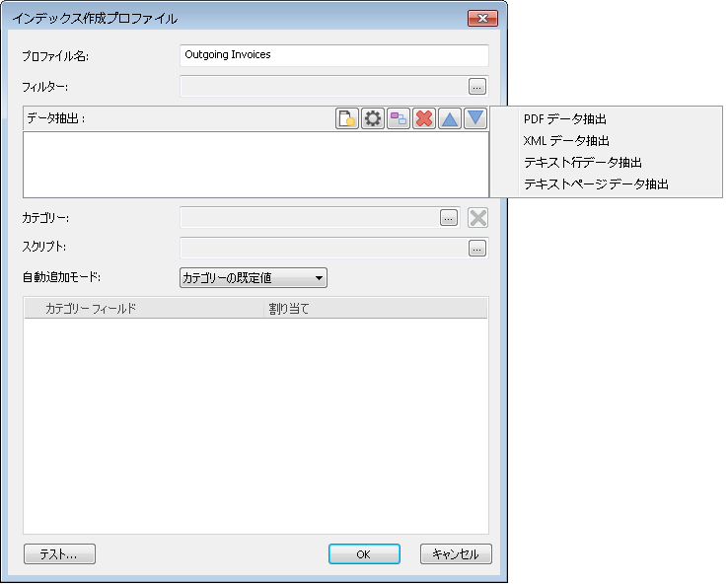Browse category with ellipsis button
Screen dimensions: 728x586
click(x=449, y=218)
